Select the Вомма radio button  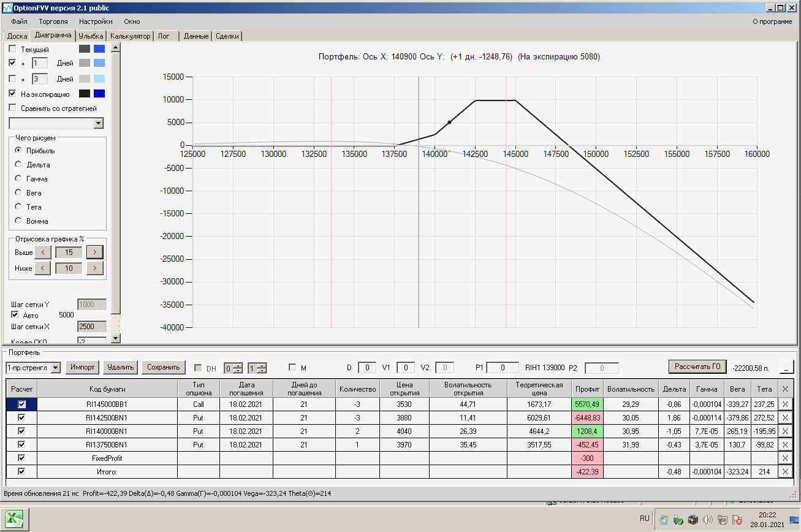click(18, 221)
